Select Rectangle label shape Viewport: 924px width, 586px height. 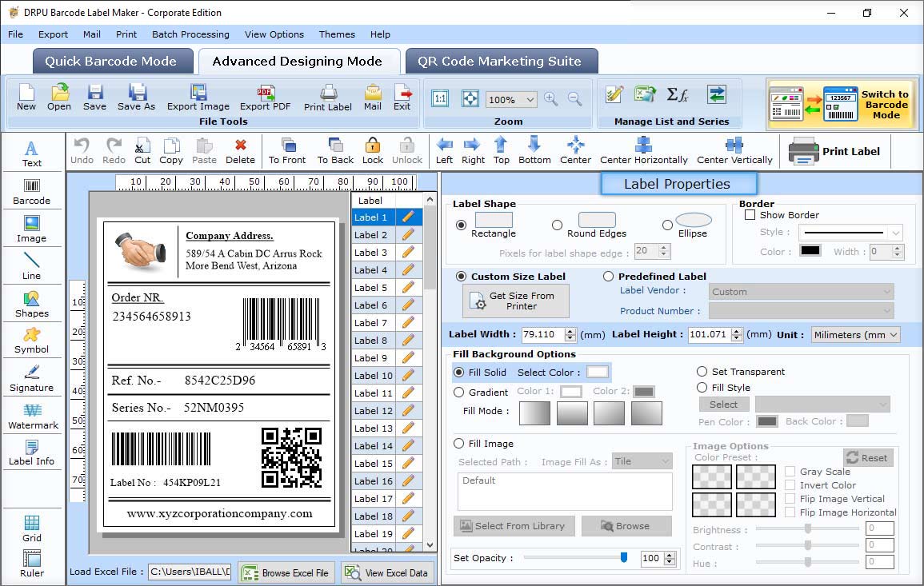tap(462, 225)
